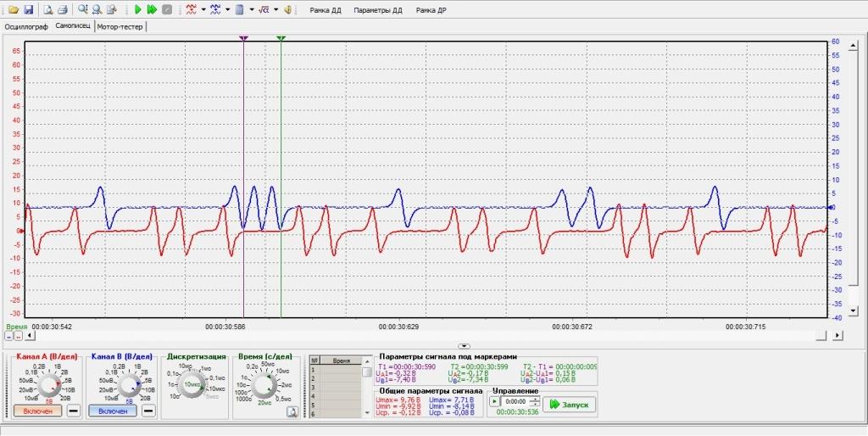
Task: Collapse the bottom panel with the chevron
Action: pos(464,346)
